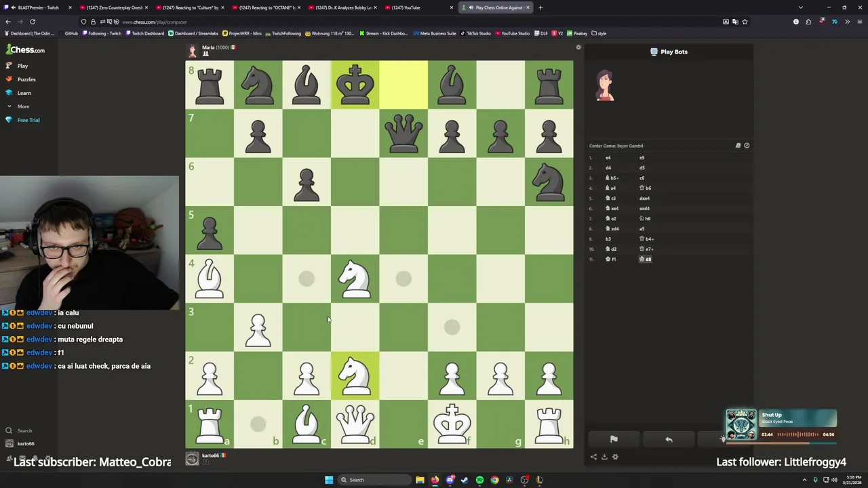The image size is (868, 488).
Task: Open the game Settings gear icon
Action: (x=615, y=457)
